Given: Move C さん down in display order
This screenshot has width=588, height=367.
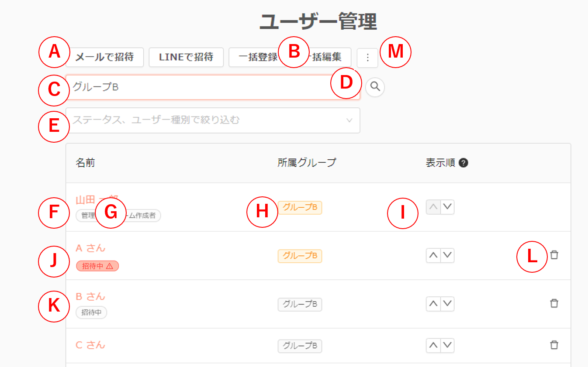Looking at the screenshot, I should [447, 346].
